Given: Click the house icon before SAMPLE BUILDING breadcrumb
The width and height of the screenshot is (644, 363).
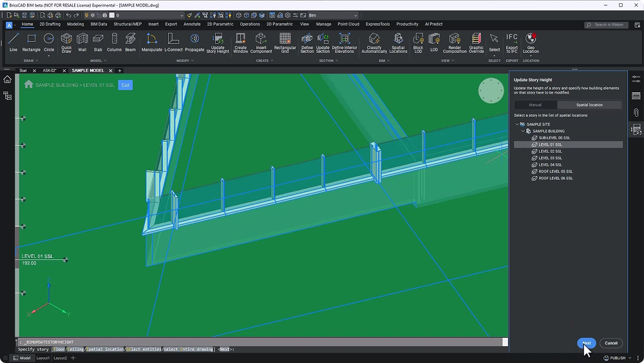Looking at the screenshot, I should click(x=28, y=84).
